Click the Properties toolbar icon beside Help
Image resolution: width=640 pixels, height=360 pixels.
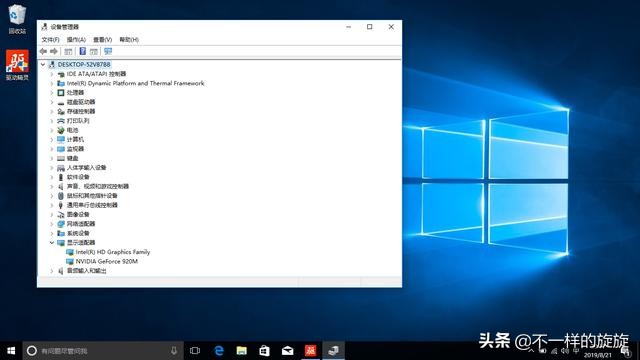[94, 51]
